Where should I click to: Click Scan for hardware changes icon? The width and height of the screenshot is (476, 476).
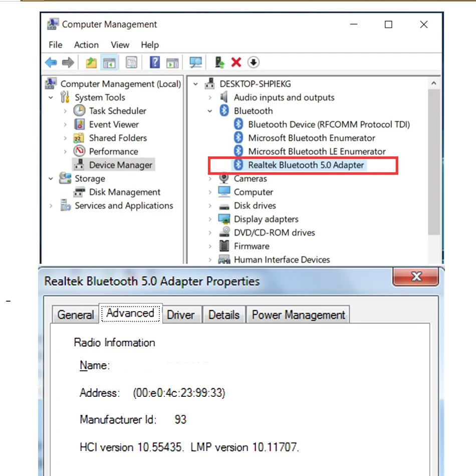(x=195, y=63)
